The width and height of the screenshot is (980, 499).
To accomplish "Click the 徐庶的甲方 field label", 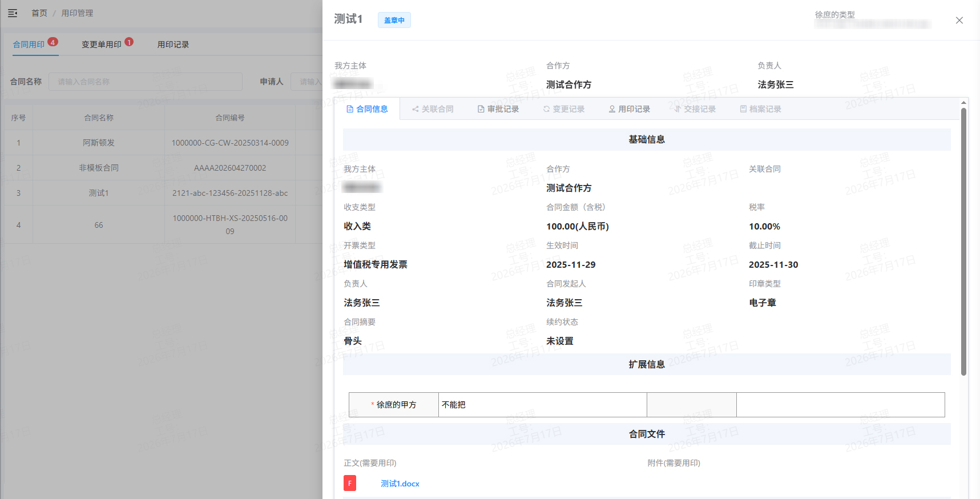I will tap(396, 405).
